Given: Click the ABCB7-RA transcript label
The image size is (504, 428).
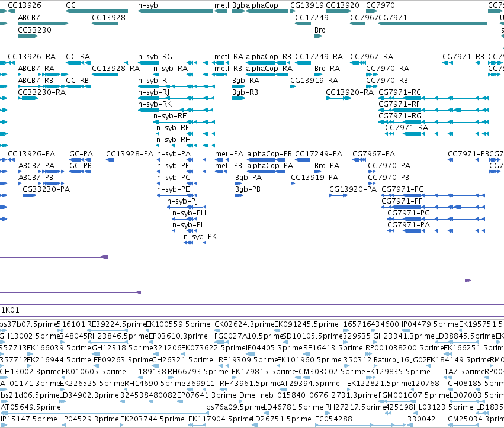Looking at the screenshot, I should click(x=36, y=69).
